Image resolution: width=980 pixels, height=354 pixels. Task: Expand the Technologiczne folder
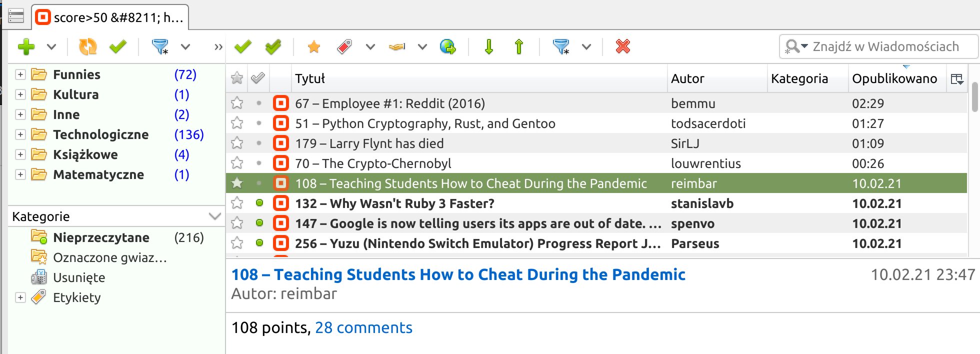point(20,134)
